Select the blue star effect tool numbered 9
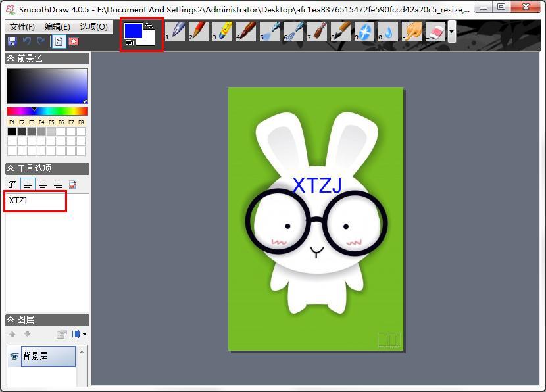The height and width of the screenshot is (392, 546). pos(364,32)
